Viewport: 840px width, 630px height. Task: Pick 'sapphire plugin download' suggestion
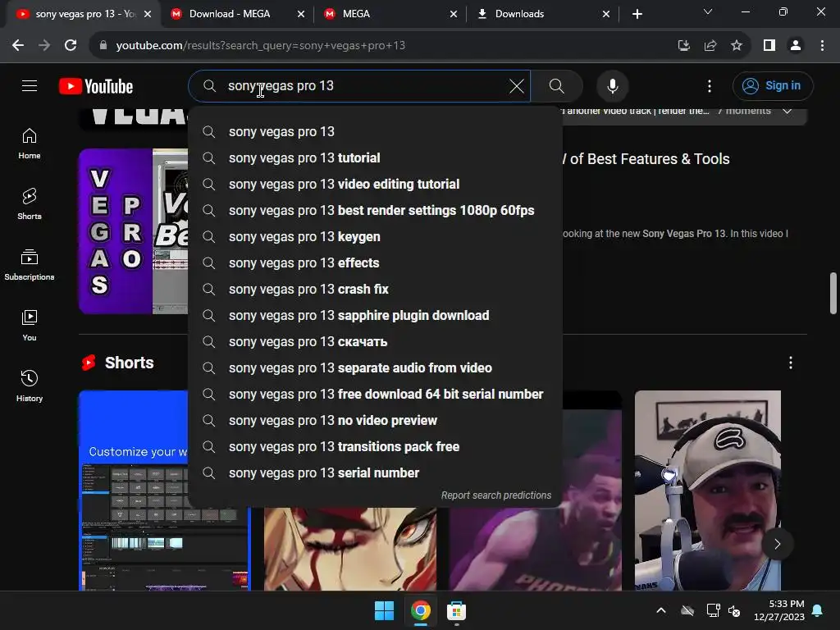click(375, 316)
